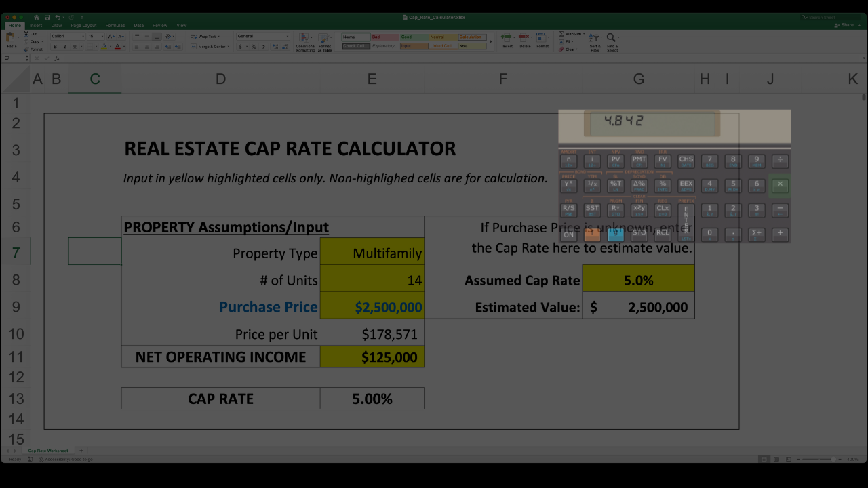The width and height of the screenshot is (868, 488).
Task: Click the Paste clipboard icon
Action: (x=12, y=39)
